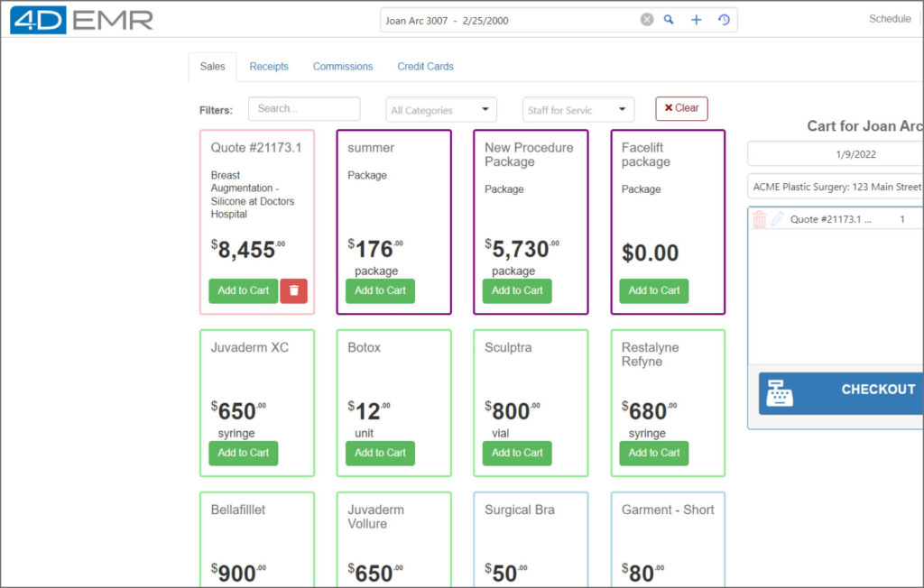This screenshot has width=924, height=588.
Task: Open the Commissions tab
Action: click(x=343, y=67)
